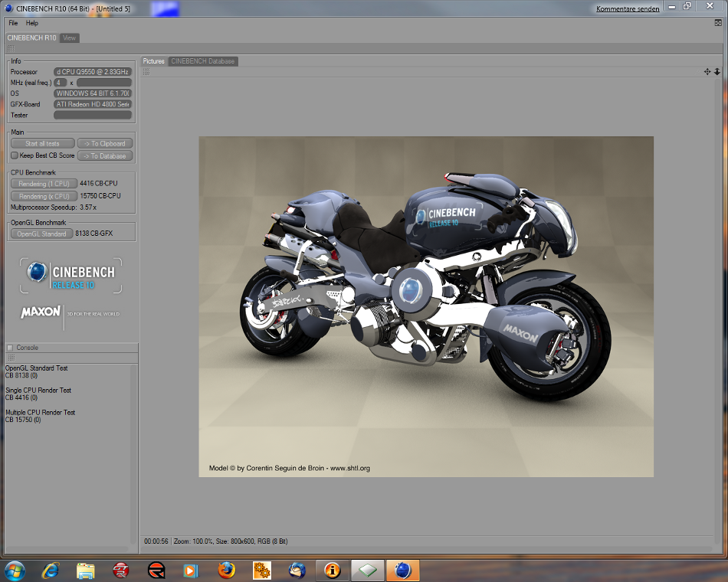Open the red R icon on taskbar
Screen dimensions: 728x582
pos(156,571)
